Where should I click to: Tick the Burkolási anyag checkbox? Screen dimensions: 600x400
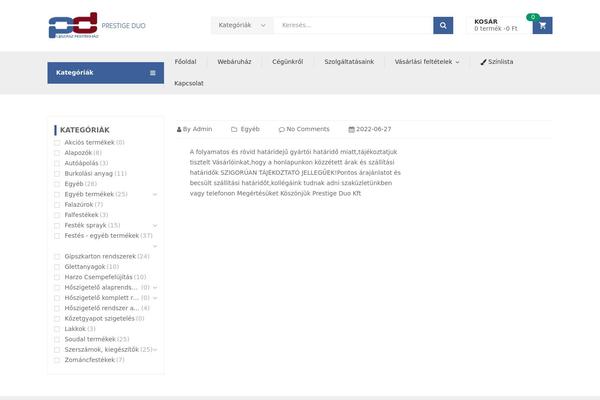pyautogui.click(x=57, y=174)
